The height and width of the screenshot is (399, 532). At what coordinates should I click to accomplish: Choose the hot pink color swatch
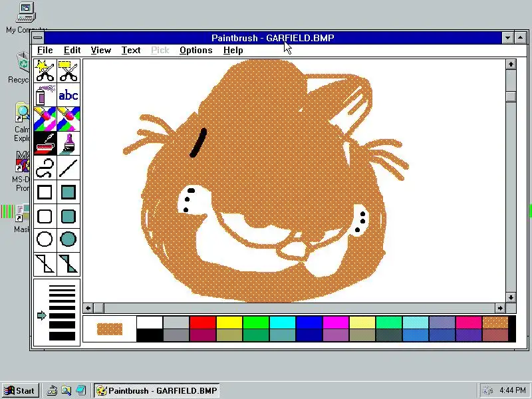point(469,323)
